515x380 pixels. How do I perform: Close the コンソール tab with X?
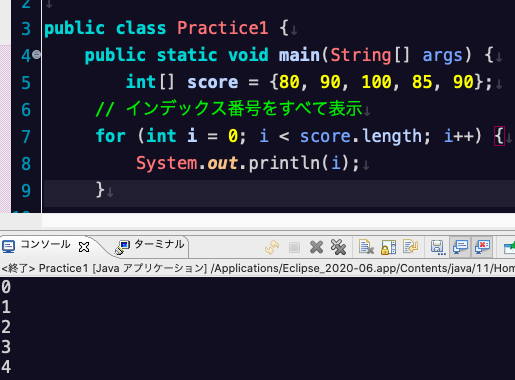tap(84, 247)
